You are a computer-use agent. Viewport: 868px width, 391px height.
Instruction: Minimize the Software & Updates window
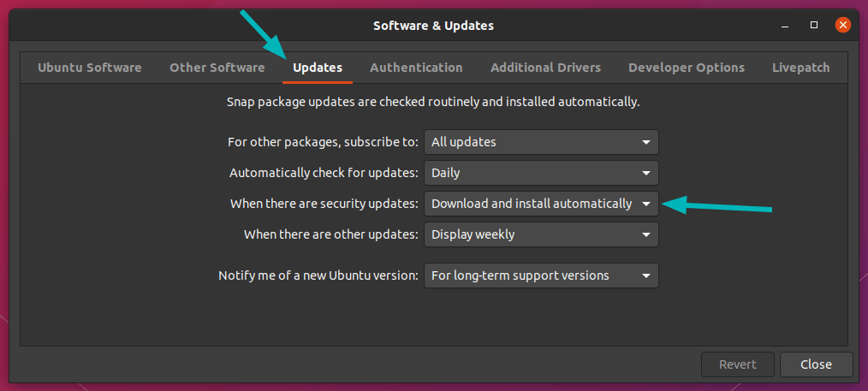pyautogui.click(x=787, y=26)
